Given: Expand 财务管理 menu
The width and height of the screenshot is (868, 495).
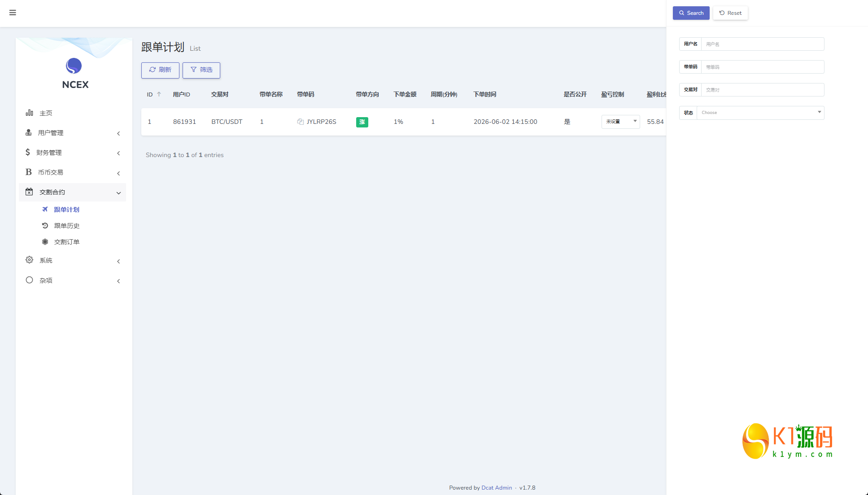Looking at the screenshot, I should 72,153.
